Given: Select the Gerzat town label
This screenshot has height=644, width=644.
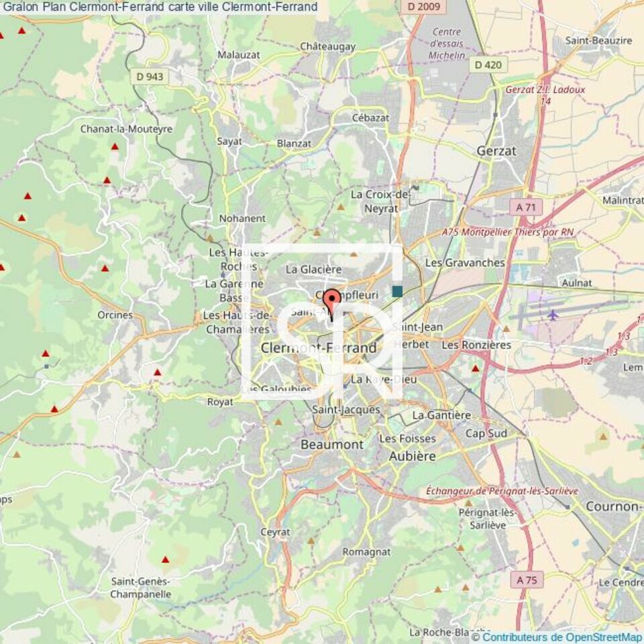Looking at the screenshot, I should [496, 151].
